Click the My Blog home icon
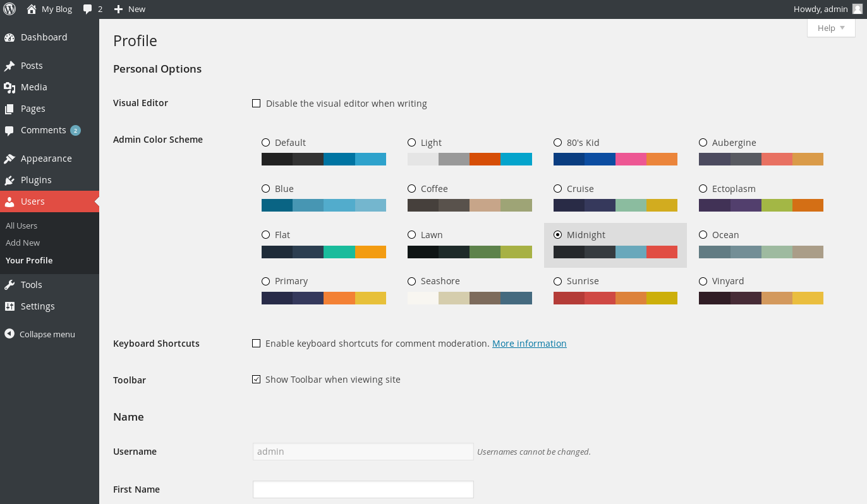 pos(32,9)
